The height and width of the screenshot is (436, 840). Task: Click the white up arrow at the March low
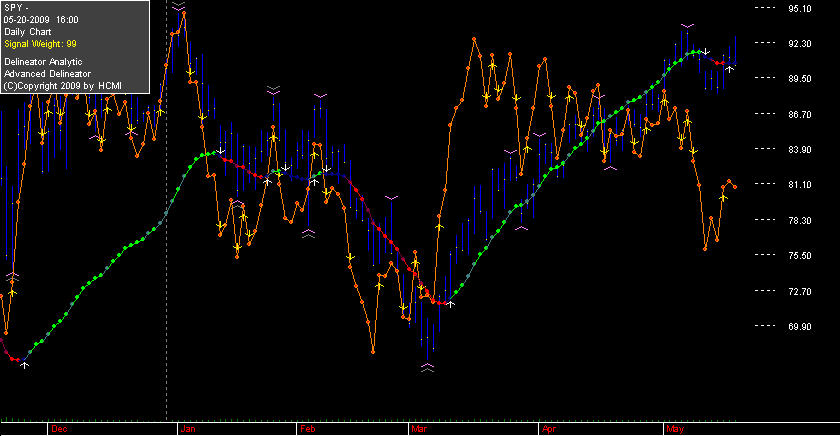click(x=451, y=304)
